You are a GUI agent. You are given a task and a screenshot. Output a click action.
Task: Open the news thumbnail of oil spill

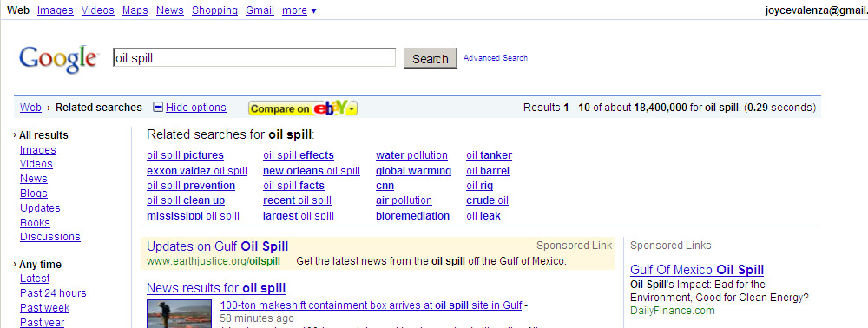(180, 313)
